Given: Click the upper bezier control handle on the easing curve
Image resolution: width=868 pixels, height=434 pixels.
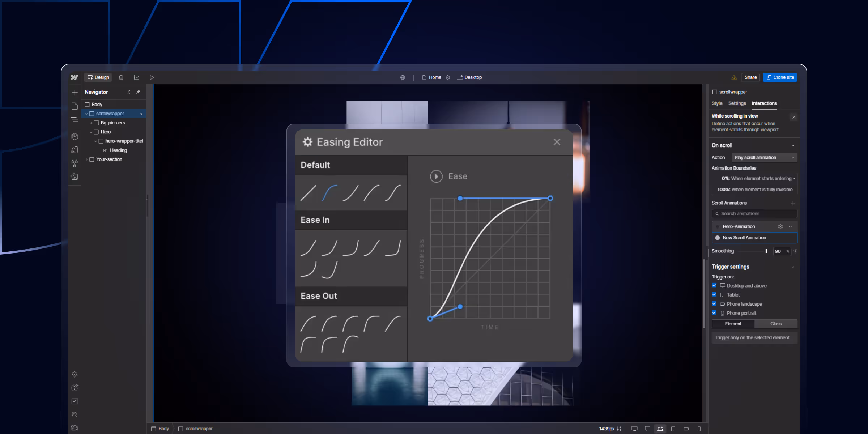Looking at the screenshot, I should pyautogui.click(x=460, y=198).
